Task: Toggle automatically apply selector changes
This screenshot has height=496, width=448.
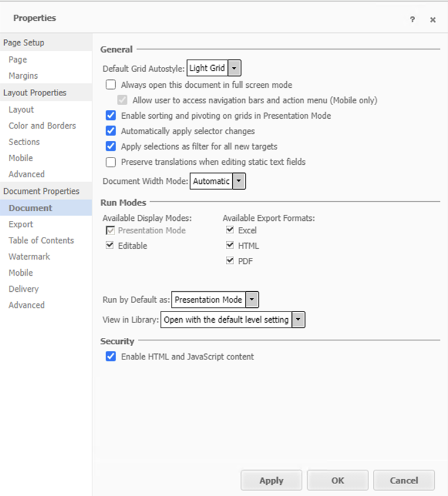Action: (111, 131)
